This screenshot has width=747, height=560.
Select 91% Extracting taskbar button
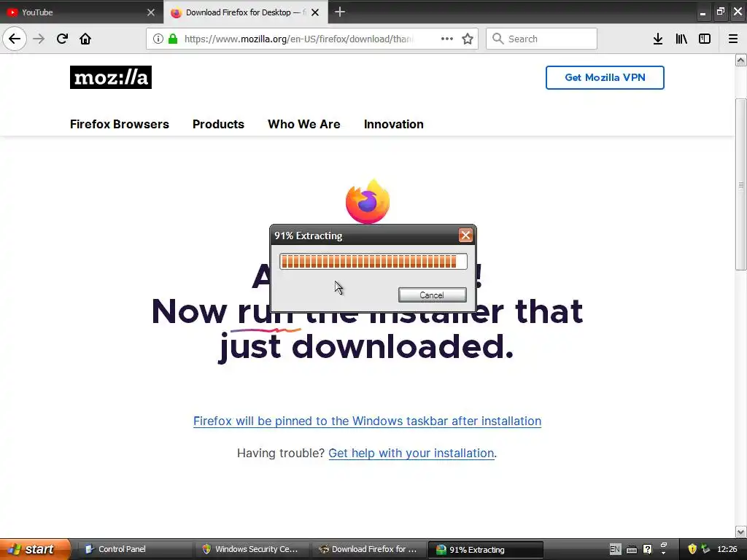(486, 549)
